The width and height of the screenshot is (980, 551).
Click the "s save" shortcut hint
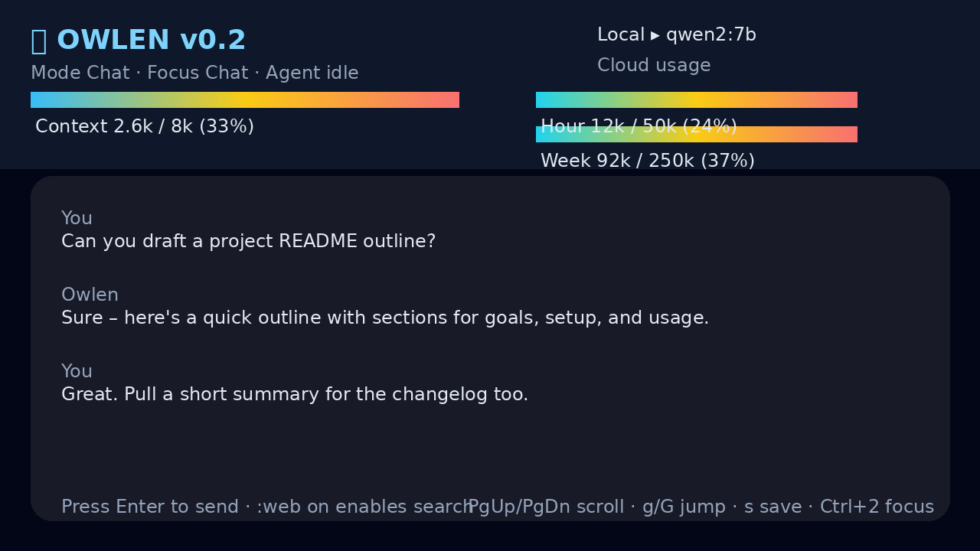(x=773, y=507)
